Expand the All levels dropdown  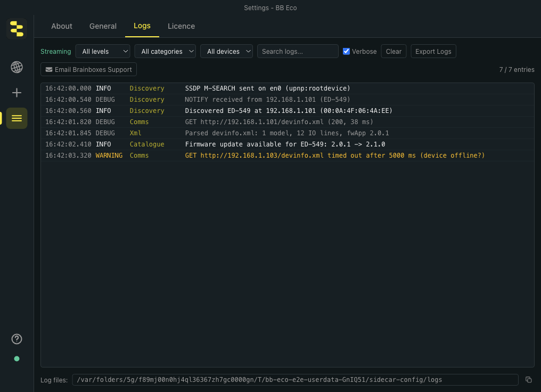102,51
